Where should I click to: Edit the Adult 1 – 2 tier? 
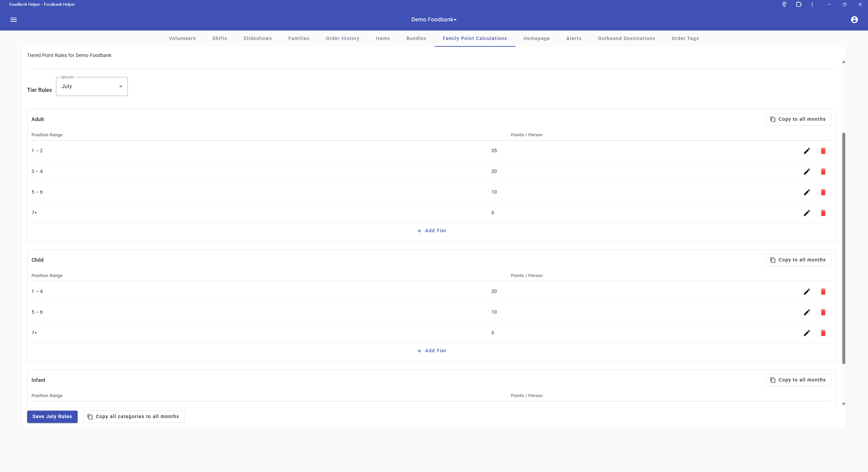(x=807, y=151)
